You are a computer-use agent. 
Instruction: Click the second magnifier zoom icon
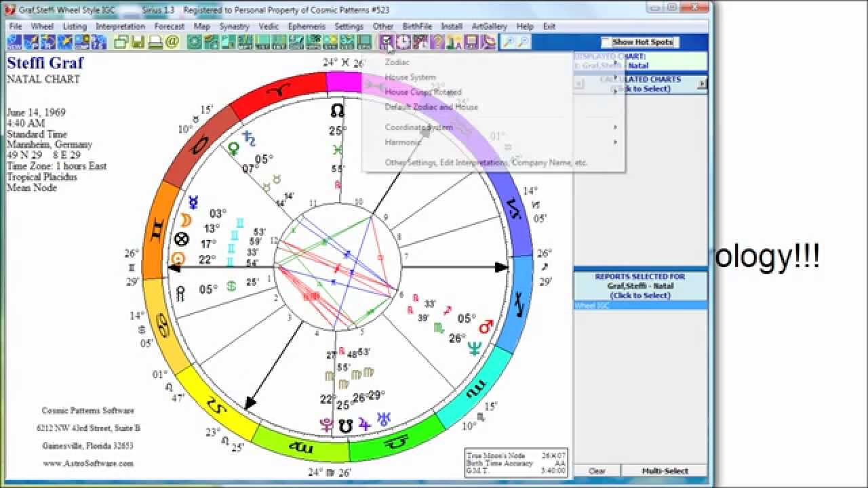[x=523, y=42]
